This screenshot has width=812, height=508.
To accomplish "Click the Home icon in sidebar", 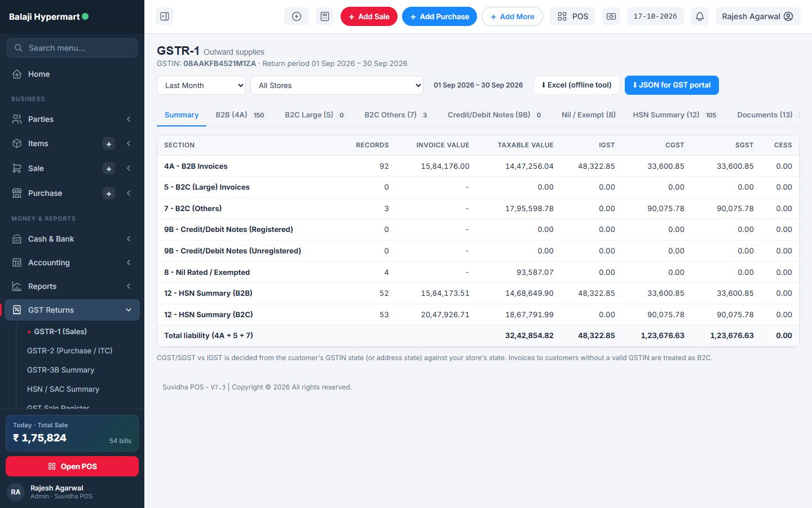I will coord(17,74).
